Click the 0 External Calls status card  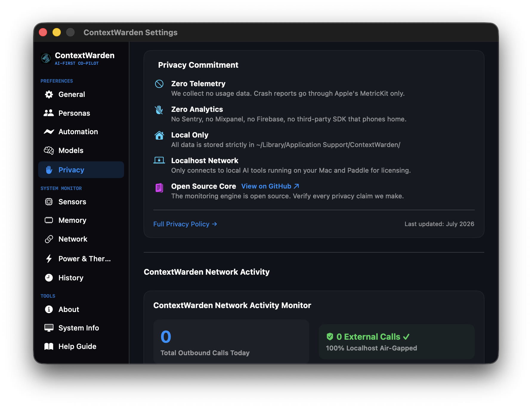pyautogui.click(x=397, y=342)
